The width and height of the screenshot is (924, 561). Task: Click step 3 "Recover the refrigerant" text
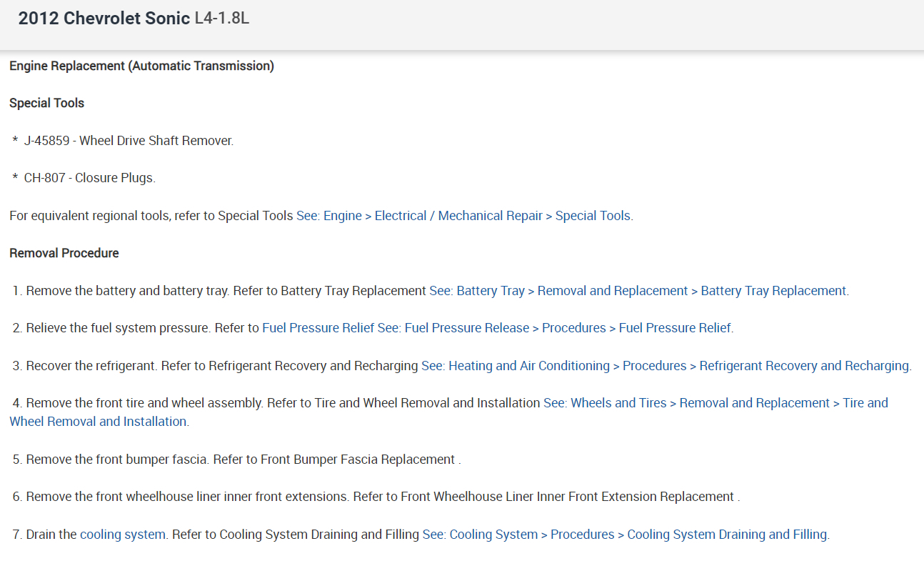pyautogui.click(x=91, y=366)
